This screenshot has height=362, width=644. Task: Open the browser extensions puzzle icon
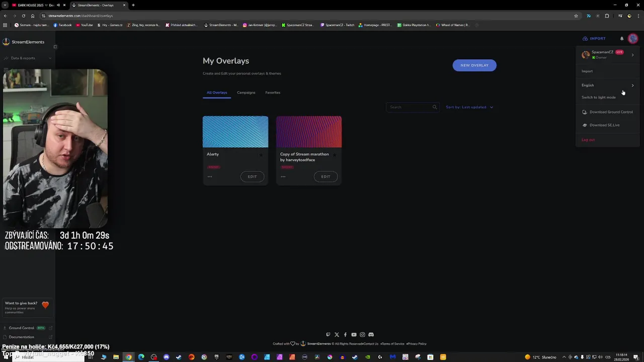pyautogui.click(x=607, y=16)
